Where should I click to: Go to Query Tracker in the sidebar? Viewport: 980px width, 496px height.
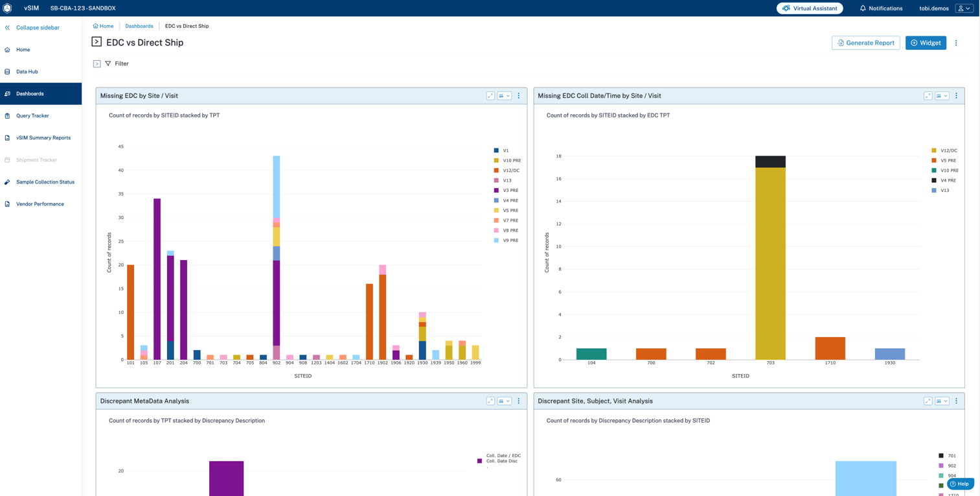click(x=32, y=115)
